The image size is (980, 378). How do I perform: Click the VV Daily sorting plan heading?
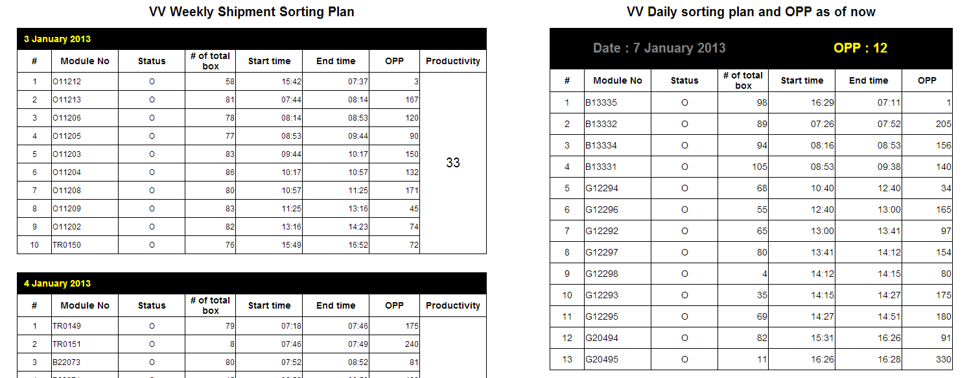click(x=751, y=12)
